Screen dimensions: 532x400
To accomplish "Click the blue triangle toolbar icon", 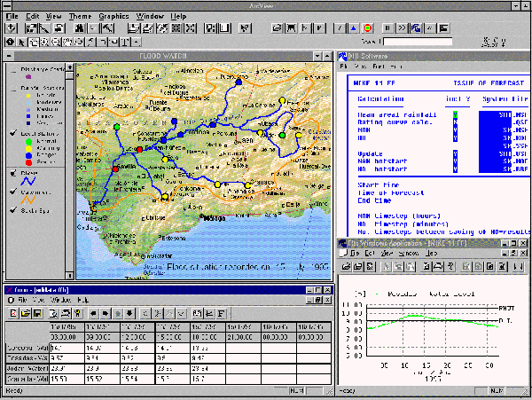I will (x=353, y=28).
